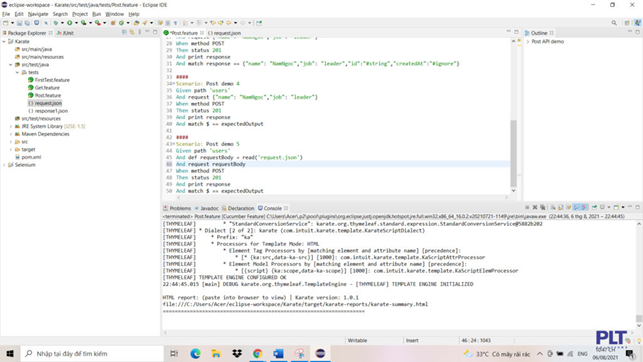Maximize the Console view panel
Viewport: 643px width, 362px height.
pos(638,207)
